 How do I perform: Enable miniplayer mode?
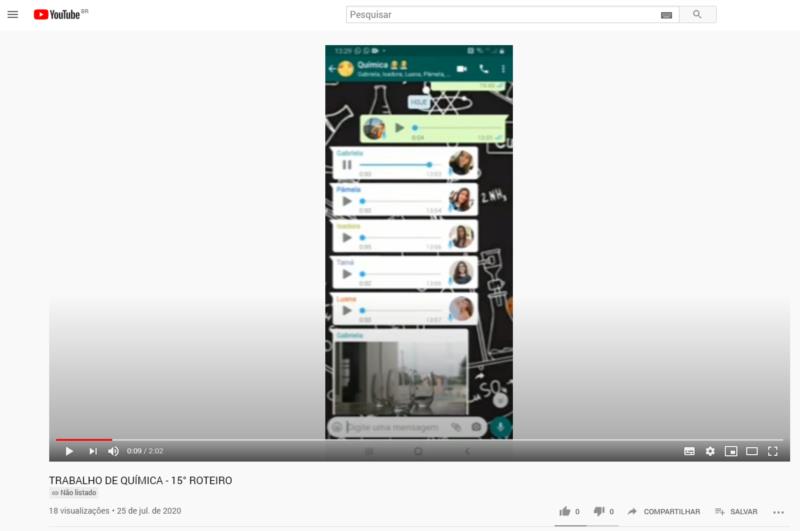[x=731, y=451]
